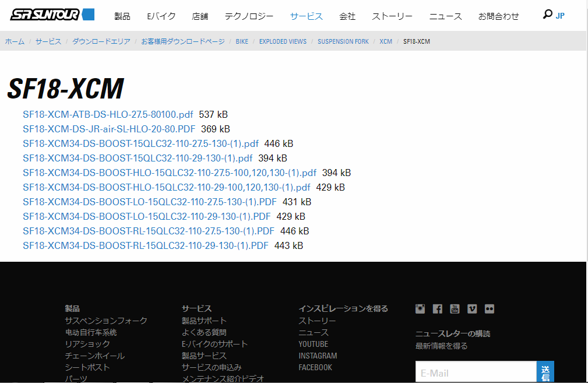The width and height of the screenshot is (588, 383).
Task: Open the ストーリー menu in top navigation
Action: (x=392, y=16)
